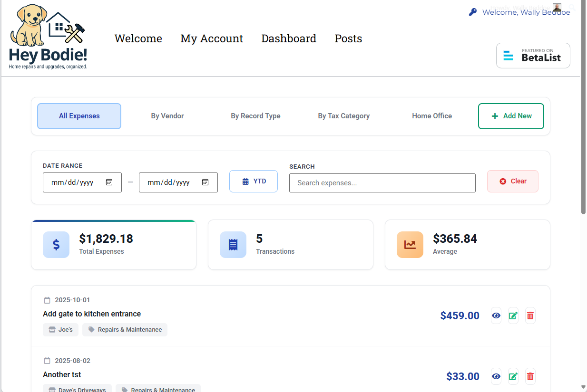Screen dimensions: 587x392
Task: Click the Another tst expense title
Action: click(62, 375)
